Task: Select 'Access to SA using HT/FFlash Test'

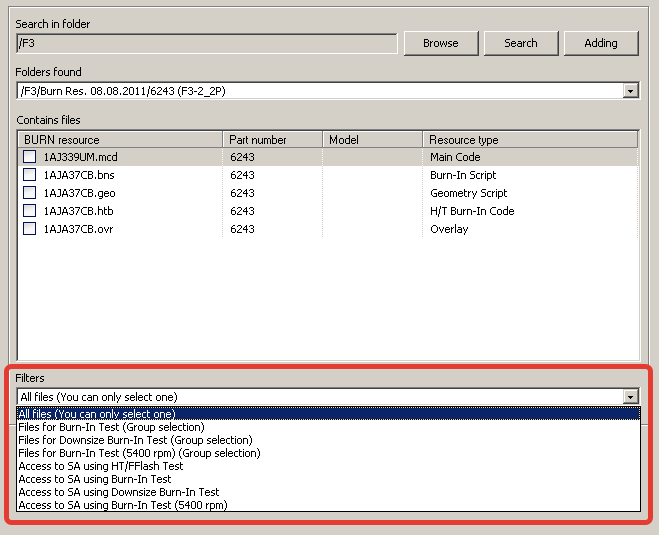Action: pos(101,466)
